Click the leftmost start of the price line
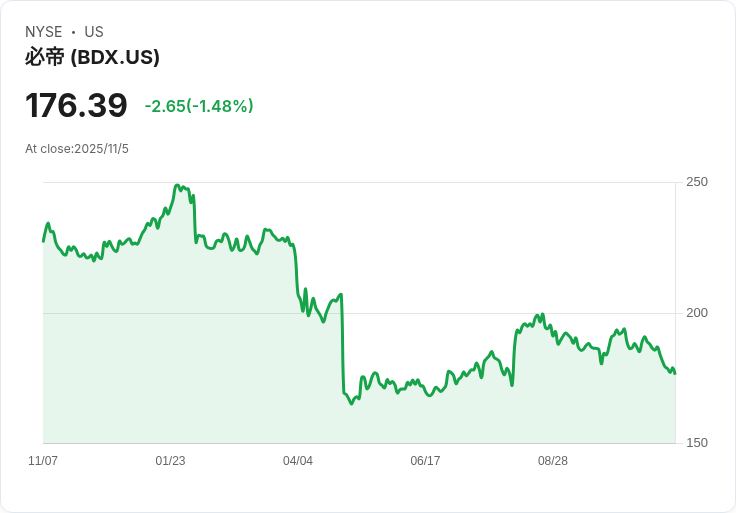Screen dimensions: 736x513 [x=43, y=241]
